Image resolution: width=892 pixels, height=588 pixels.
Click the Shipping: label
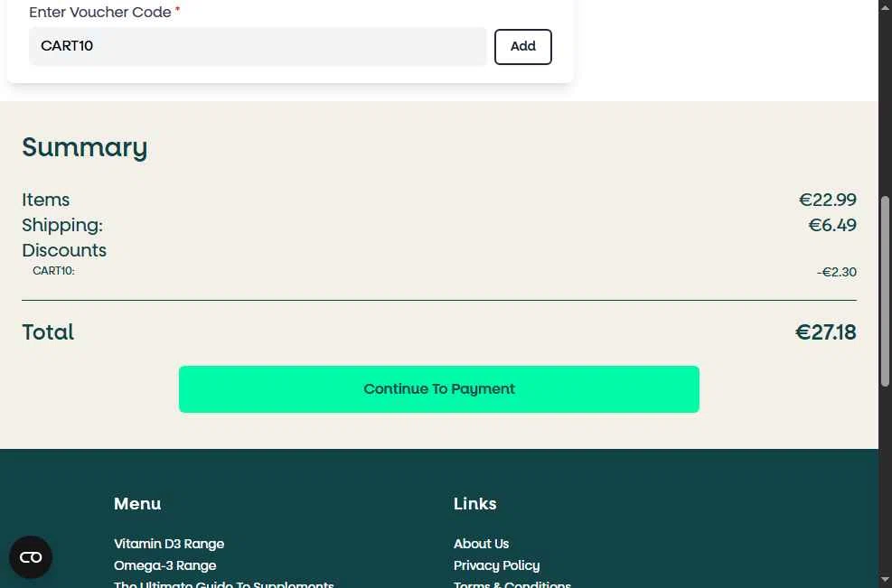62,225
